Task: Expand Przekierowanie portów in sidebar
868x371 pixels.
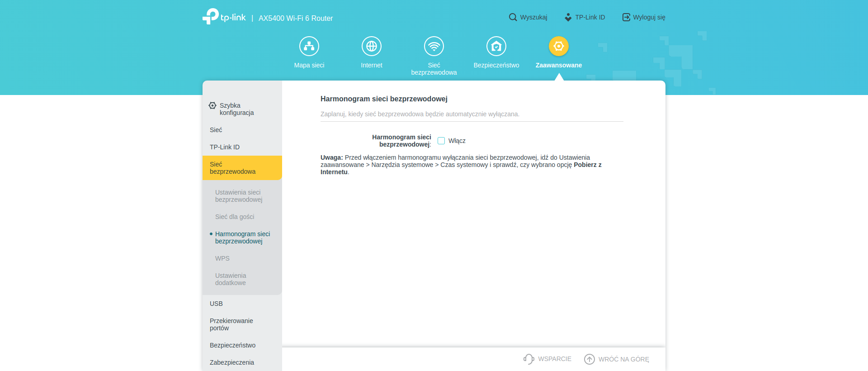Action: 231,324
